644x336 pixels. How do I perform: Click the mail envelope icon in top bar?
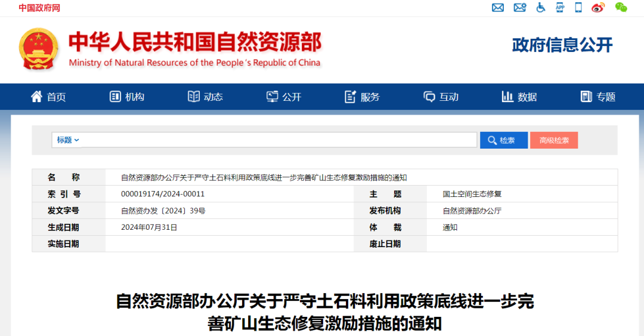pyautogui.click(x=497, y=8)
